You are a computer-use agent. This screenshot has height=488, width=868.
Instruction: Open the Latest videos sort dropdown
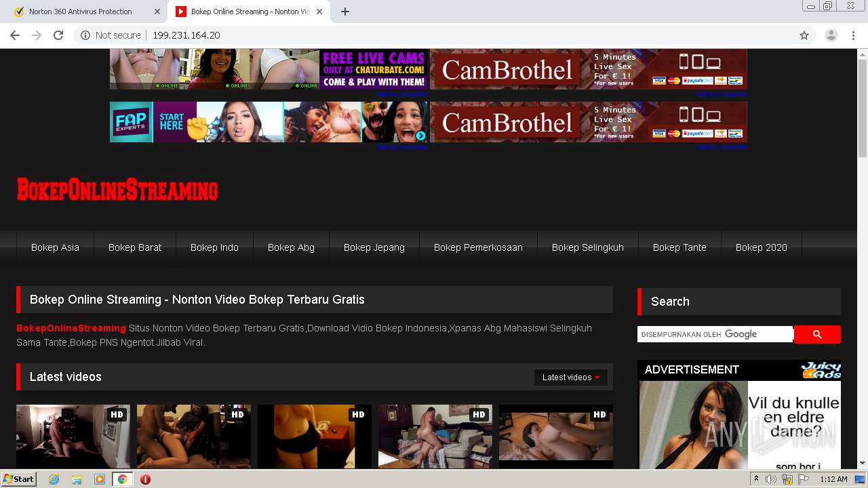(571, 378)
